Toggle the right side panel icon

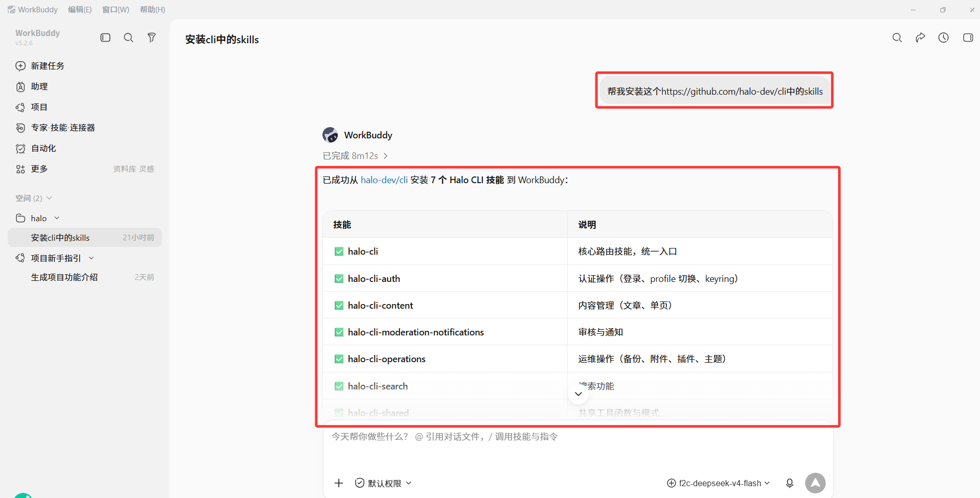pyautogui.click(x=968, y=38)
